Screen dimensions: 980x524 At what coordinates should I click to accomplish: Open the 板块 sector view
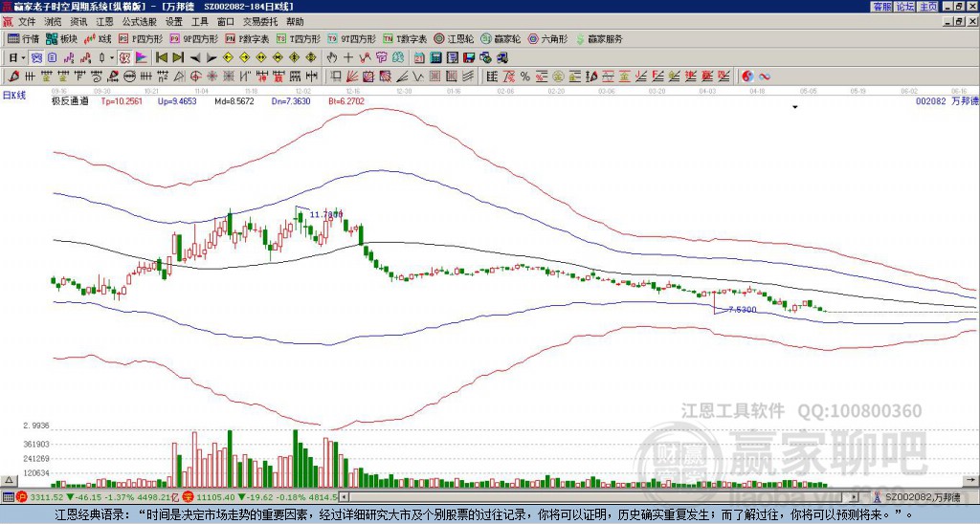(x=61, y=38)
